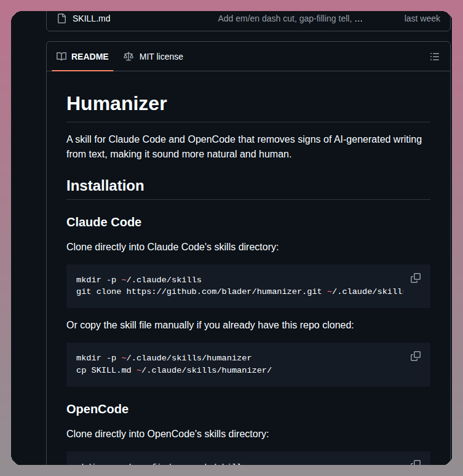Copy the 'cp SKILL.md' code block
Screen dimensions: 463x476
[x=416, y=356]
